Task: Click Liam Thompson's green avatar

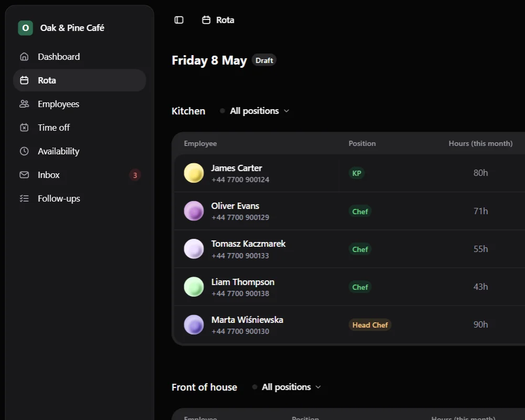Action: click(194, 287)
